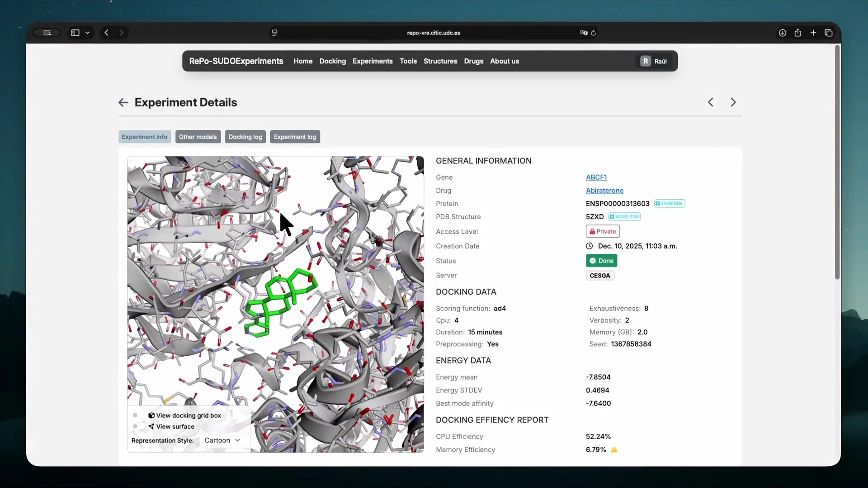Screen dimensions: 868x488
Task: Open Structures in the navbar
Action: [440, 61]
